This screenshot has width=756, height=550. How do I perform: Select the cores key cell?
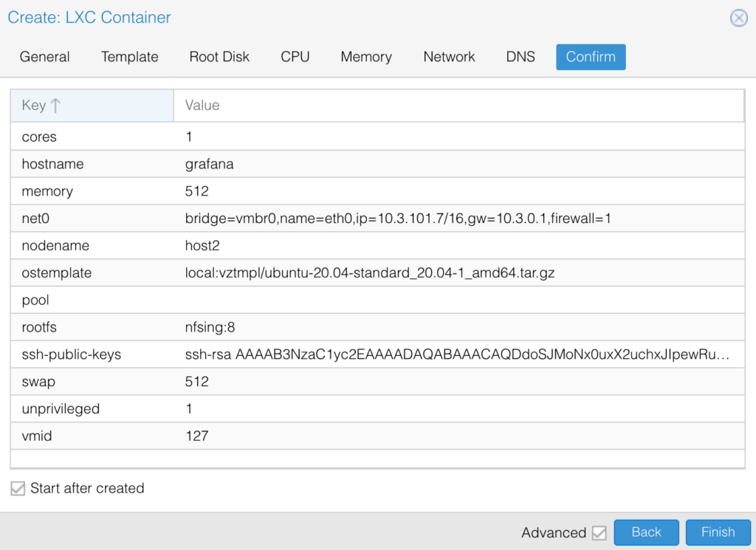tap(92, 137)
